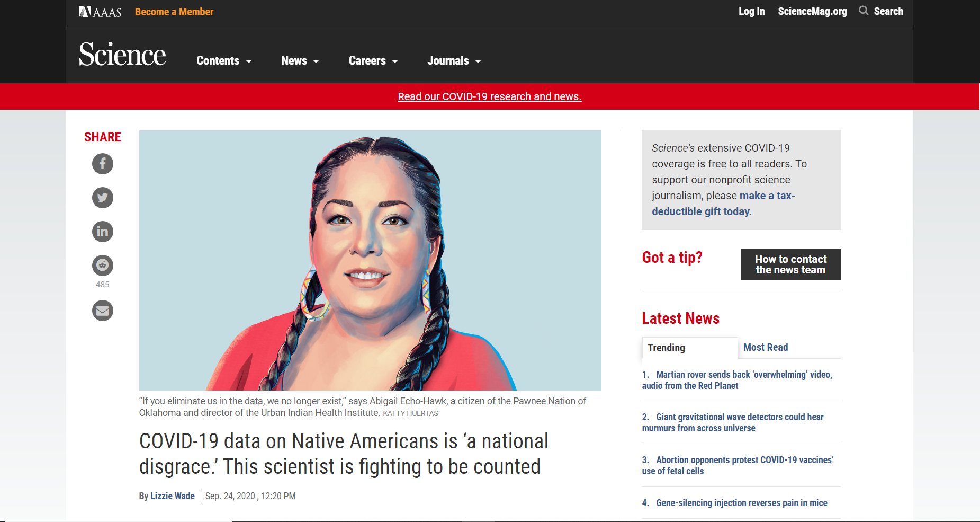Share article on Reddit
Image resolution: width=980 pixels, height=522 pixels.
coord(103,265)
